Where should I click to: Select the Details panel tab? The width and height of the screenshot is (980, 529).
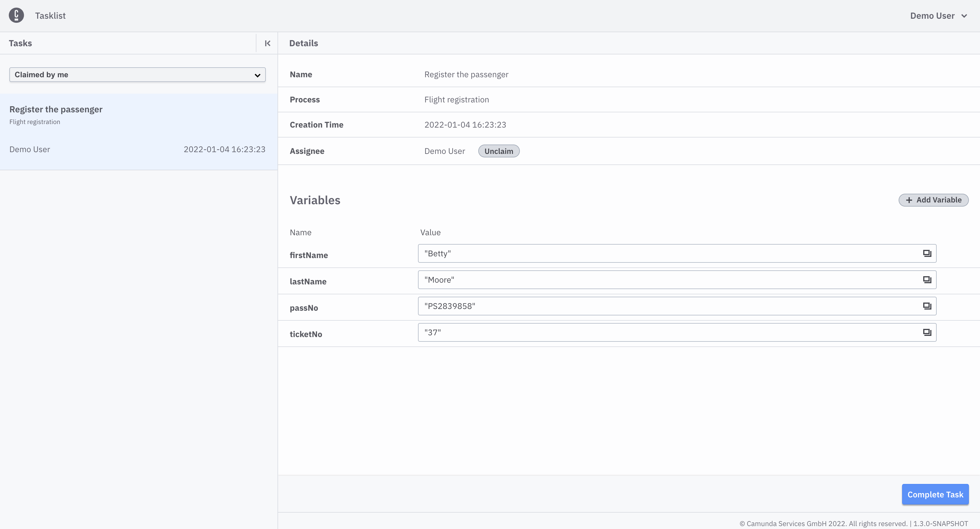(304, 43)
